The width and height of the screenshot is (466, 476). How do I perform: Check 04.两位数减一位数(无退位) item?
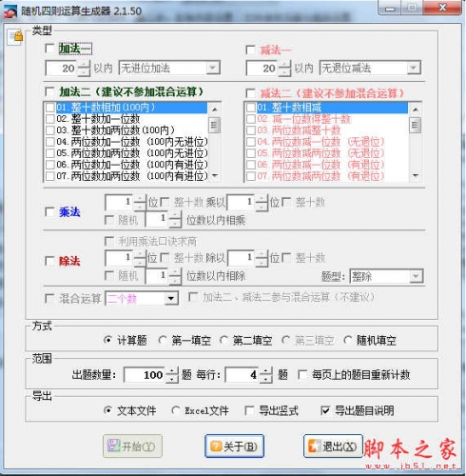click(x=251, y=142)
